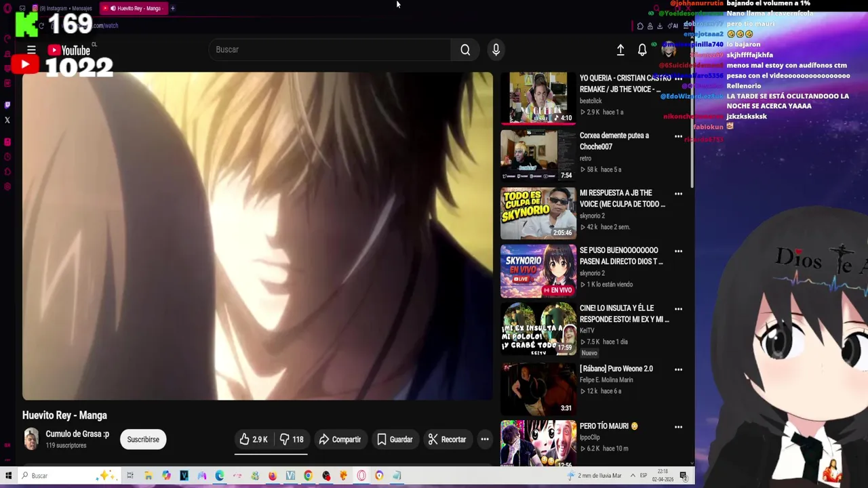This screenshot has width=868, height=488.
Task: Subscribe to Cumulo de Grasa channel
Action: click(143, 439)
